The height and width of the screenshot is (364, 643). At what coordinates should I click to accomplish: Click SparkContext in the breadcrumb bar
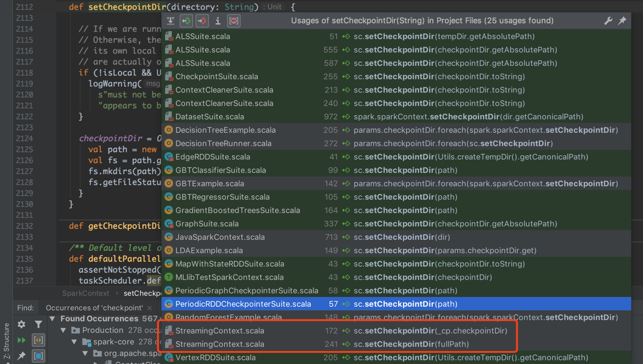click(x=85, y=293)
